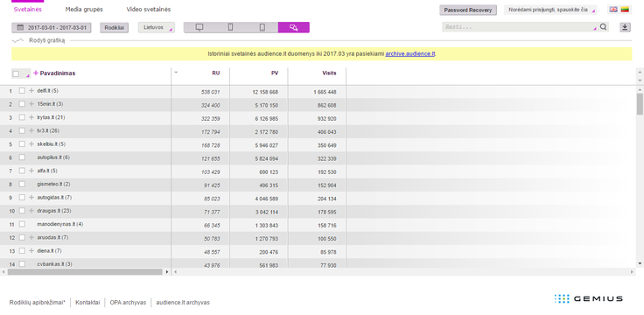
Task: Open the search field suggestions arrow
Action: click(x=595, y=29)
